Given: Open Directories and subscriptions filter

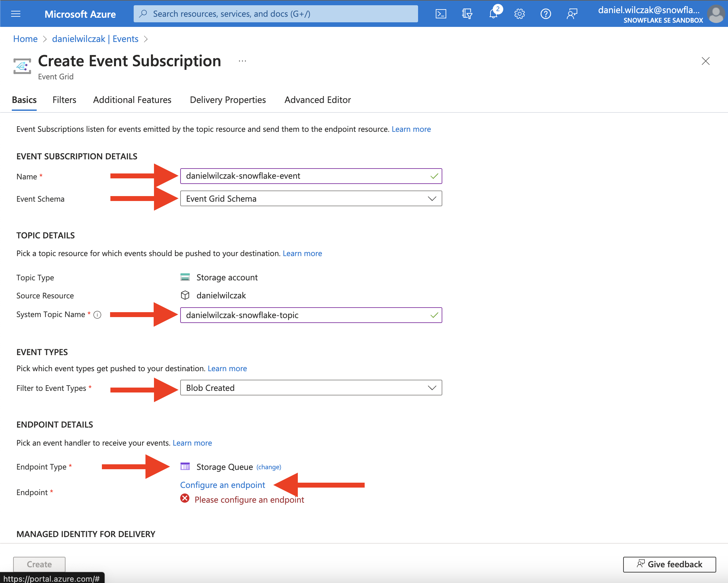Looking at the screenshot, I should click(467, 14).
